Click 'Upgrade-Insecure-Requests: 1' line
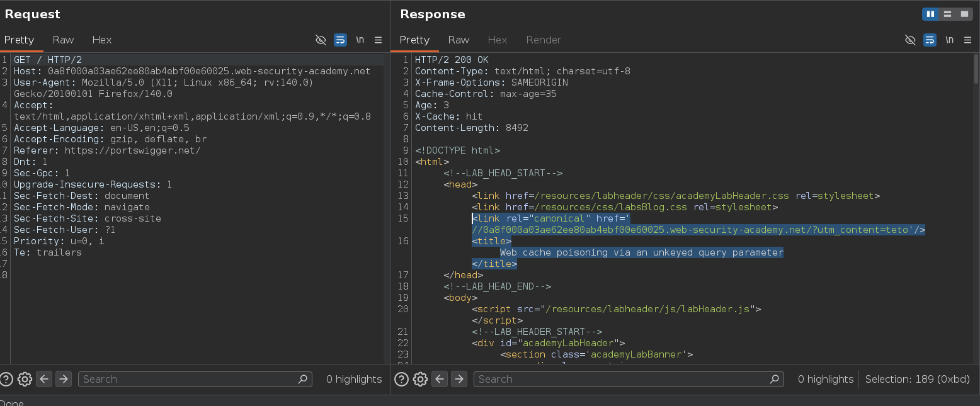980x406 pixels. click(93, 184)
